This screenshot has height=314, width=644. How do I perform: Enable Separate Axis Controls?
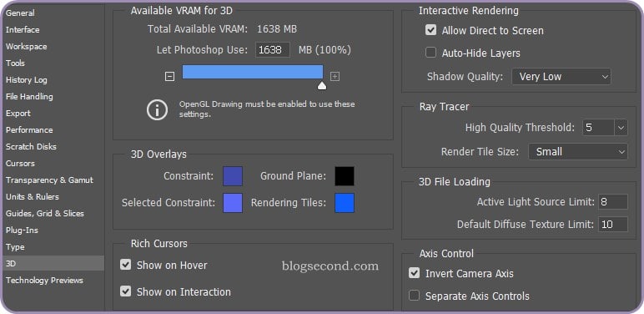pos(414,296)
